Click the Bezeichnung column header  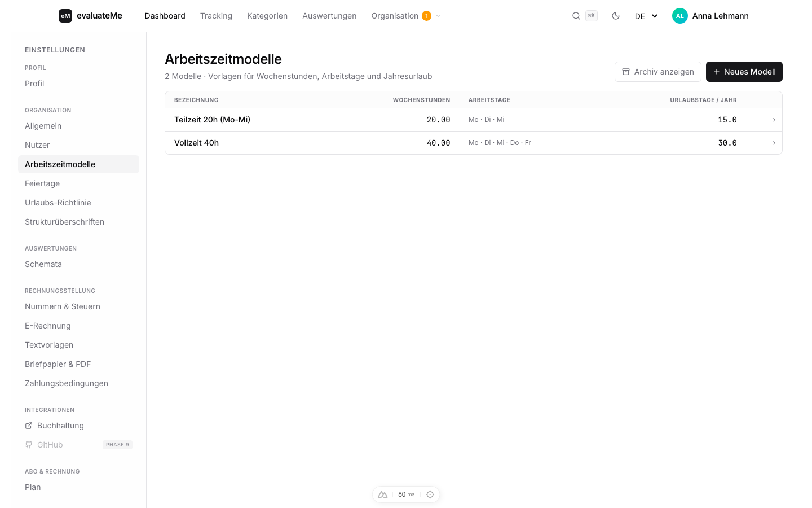click(196, 100)
